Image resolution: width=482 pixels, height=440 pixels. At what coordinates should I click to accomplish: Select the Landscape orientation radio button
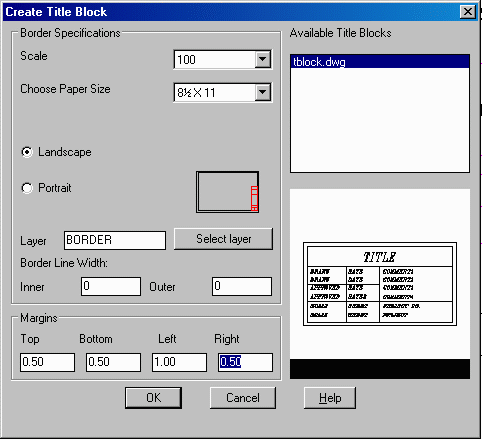point(27,152)
